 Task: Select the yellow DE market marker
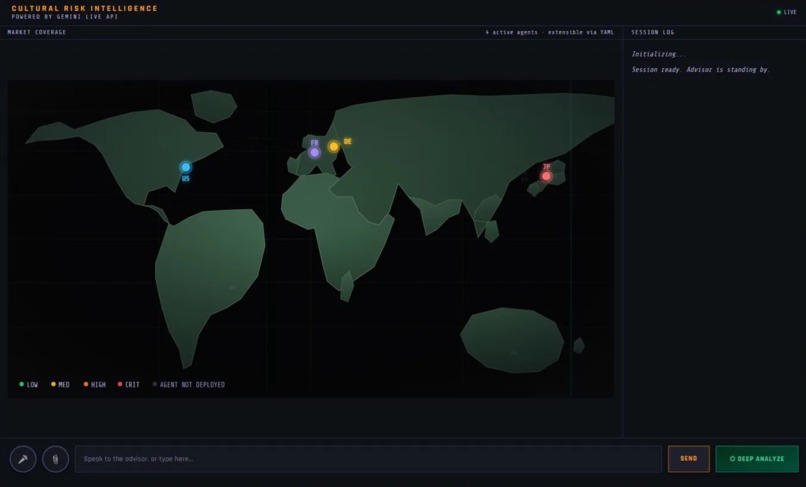(x=334, y=147)
